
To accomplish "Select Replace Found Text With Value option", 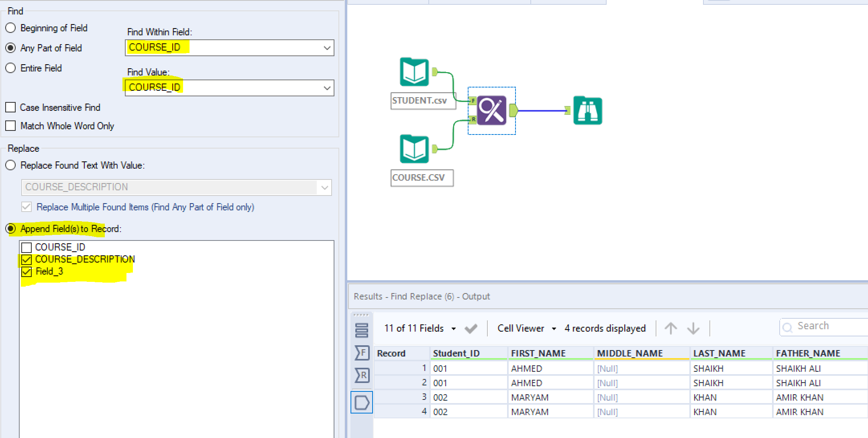I will (10, 165).
